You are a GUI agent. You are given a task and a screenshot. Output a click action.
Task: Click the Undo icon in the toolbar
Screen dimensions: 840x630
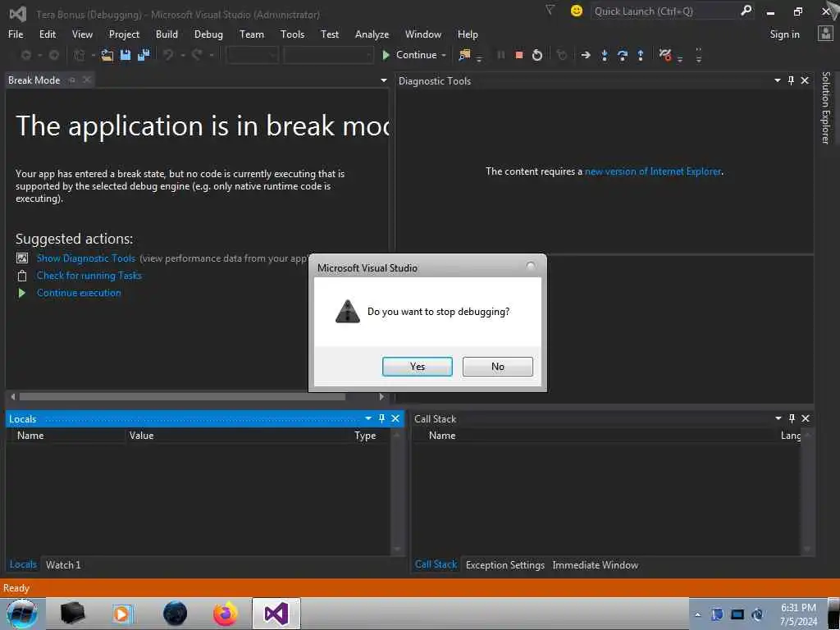click(168, 55)
